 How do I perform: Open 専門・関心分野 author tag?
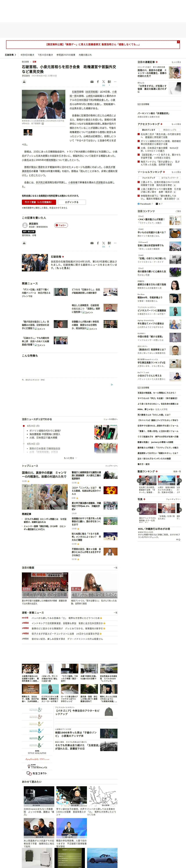[29, 232]
